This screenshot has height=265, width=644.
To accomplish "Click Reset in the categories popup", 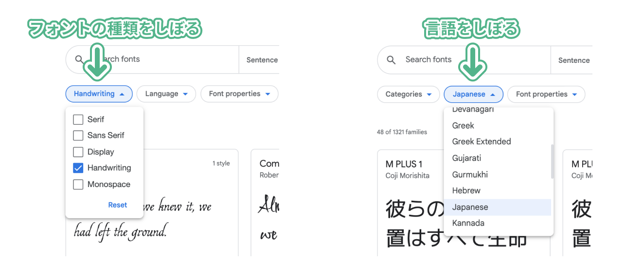I will click(118, 205).
